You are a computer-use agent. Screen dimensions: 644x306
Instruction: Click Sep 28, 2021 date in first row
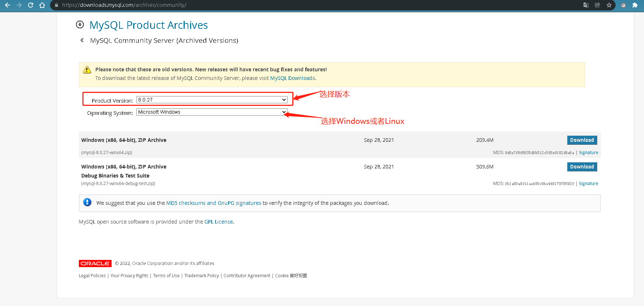(379, 140)
